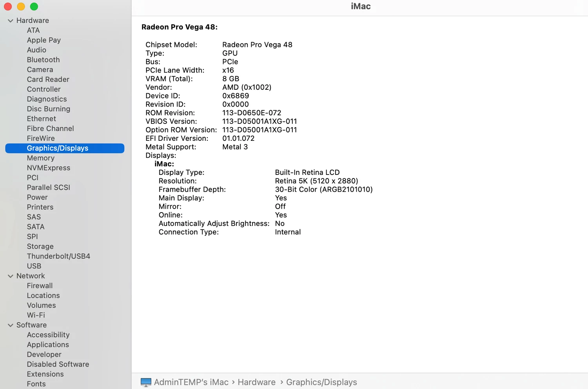Click the green zoom window button
The height and width of the screenshot is (389, 588).
point(34,7)
